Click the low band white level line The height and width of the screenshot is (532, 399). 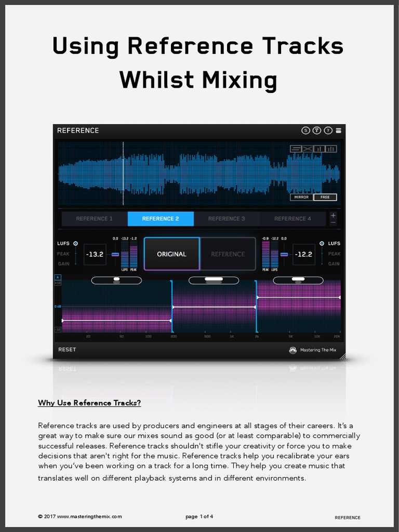point(116,321)
